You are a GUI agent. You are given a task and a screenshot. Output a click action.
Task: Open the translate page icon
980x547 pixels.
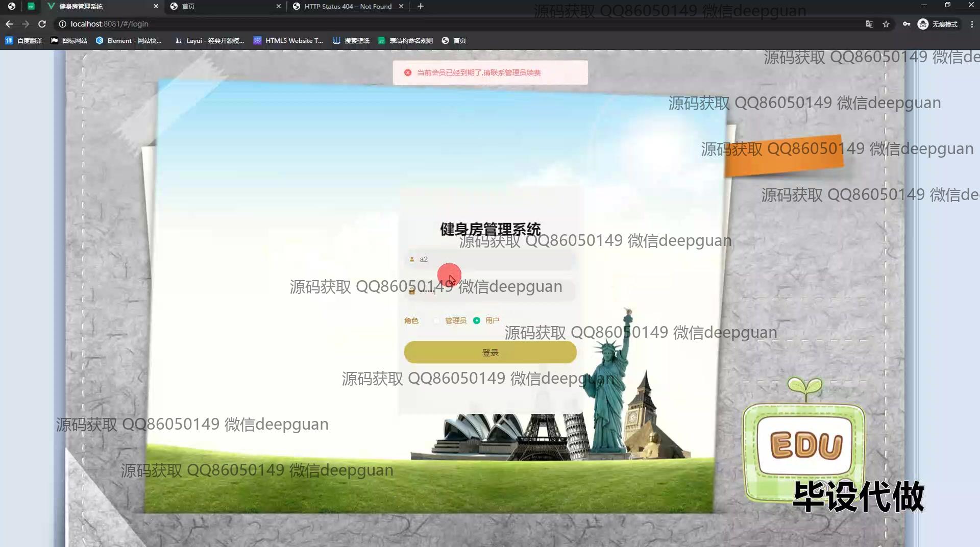coord(869,24)
